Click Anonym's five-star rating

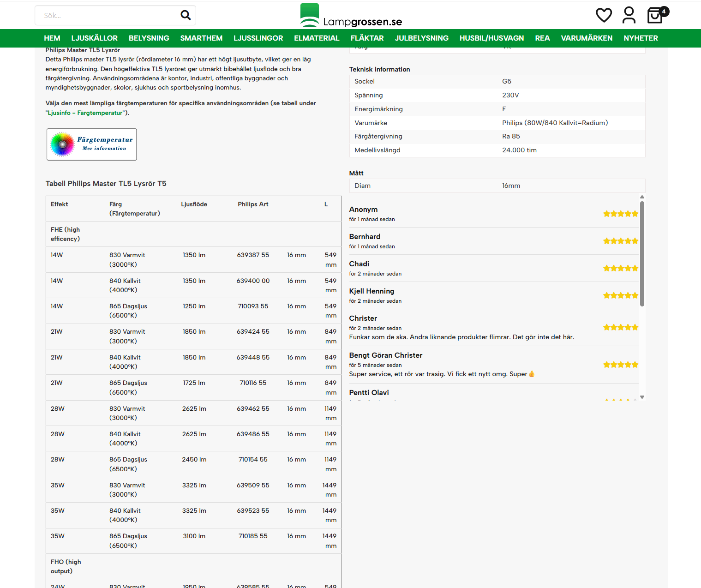click(620, 214)
